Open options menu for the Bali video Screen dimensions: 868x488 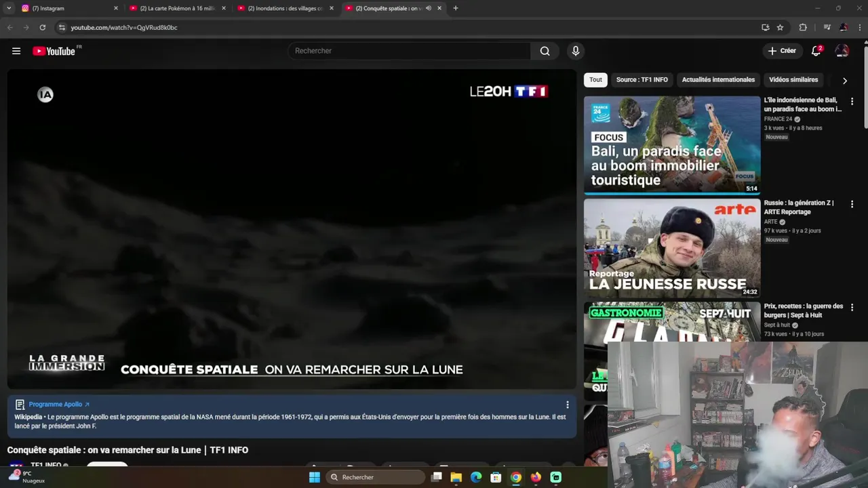(852, 101)
